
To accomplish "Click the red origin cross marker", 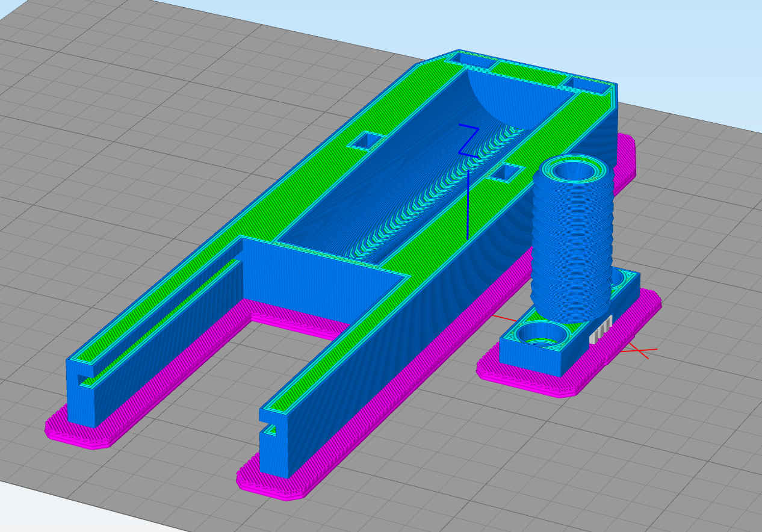I will point(637,350).
